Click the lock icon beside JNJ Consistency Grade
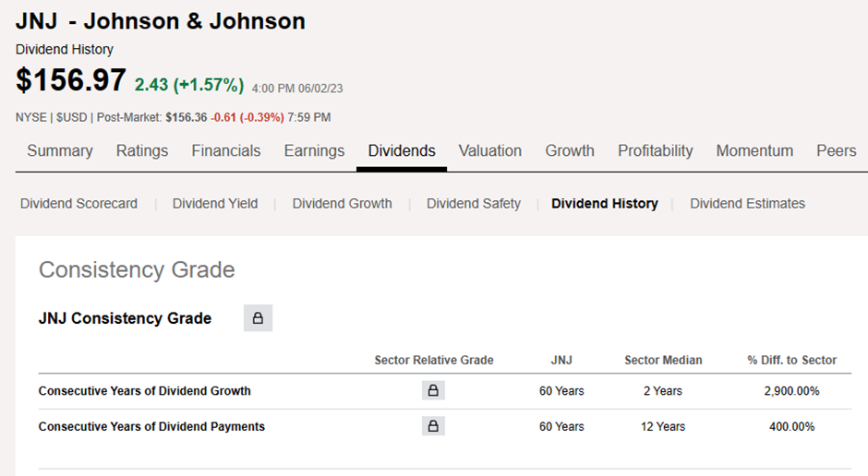Viewport: 868px width, 476px height. 258,318
